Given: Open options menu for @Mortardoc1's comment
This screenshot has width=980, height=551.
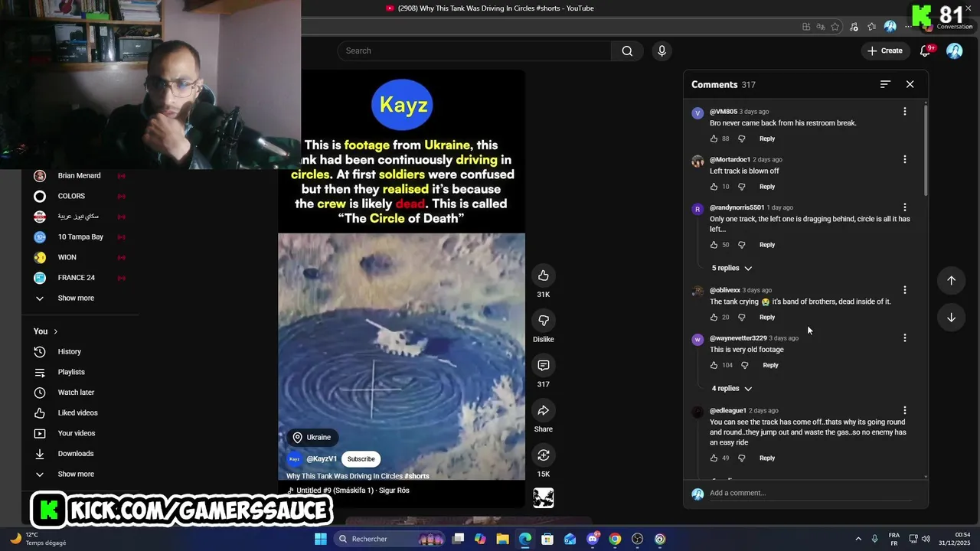Looking at the screenshot, I should (904, 160).
